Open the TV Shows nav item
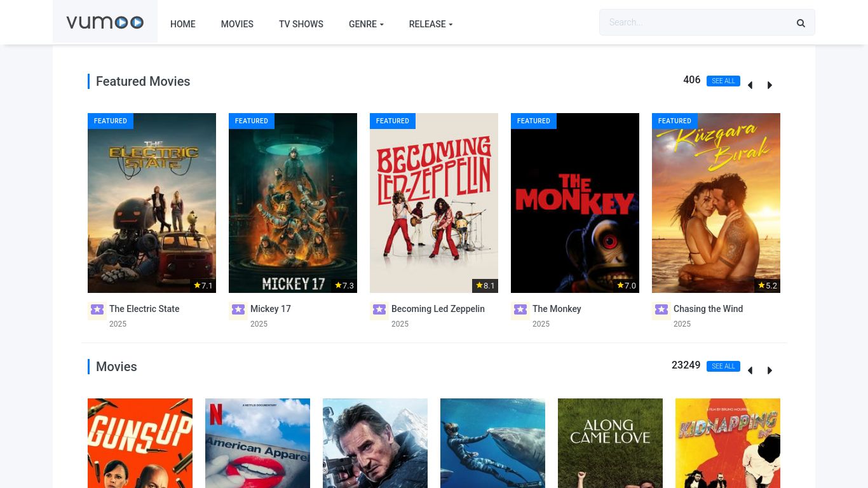The width and height of the screenshot is (868, 488). pyautogui.click(x=301, y=24)
